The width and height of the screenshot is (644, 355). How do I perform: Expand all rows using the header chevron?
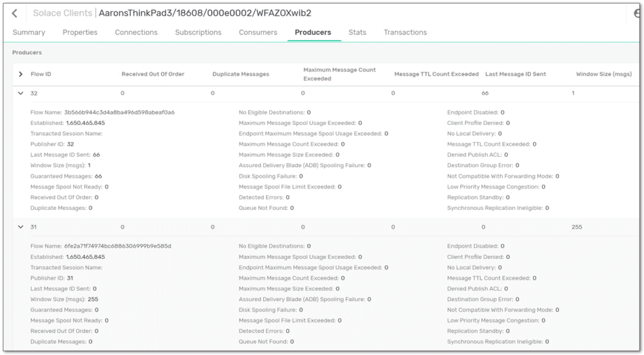click(21, 74)
